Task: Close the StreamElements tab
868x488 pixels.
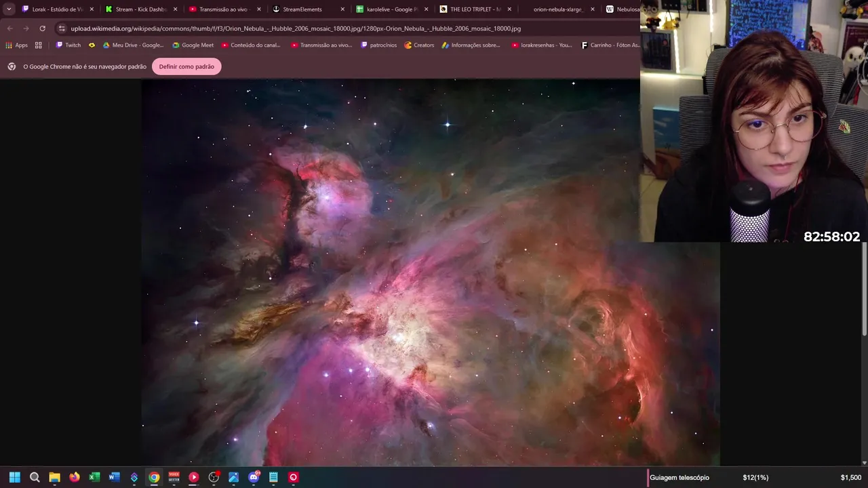Action: pyautogui.click(x=342, y=9)
